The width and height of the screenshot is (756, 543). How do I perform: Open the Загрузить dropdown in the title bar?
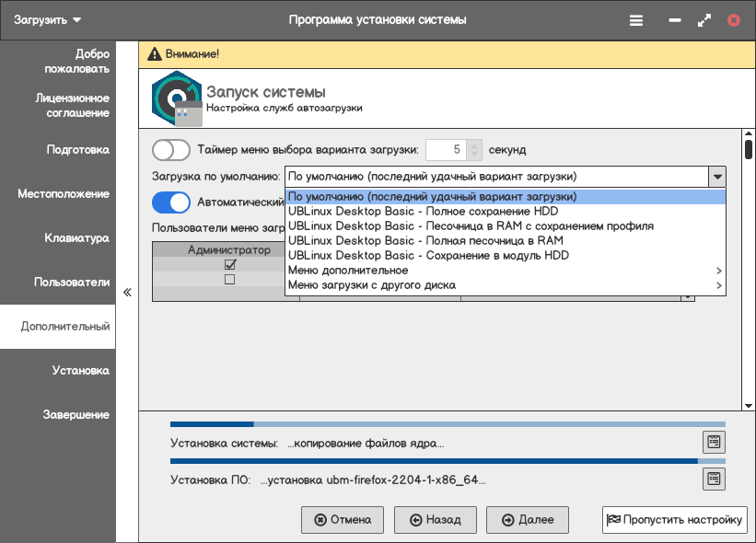pyautogui.click(x=48, y=19)
